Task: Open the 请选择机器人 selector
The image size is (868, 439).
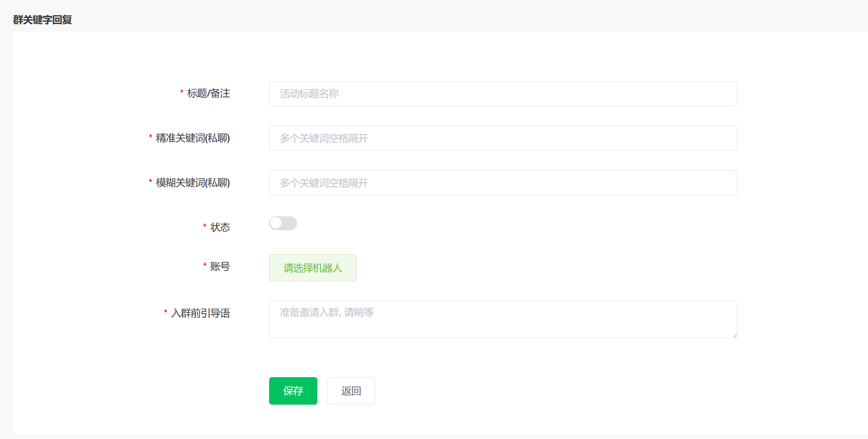Action: [x=313, y=268]
